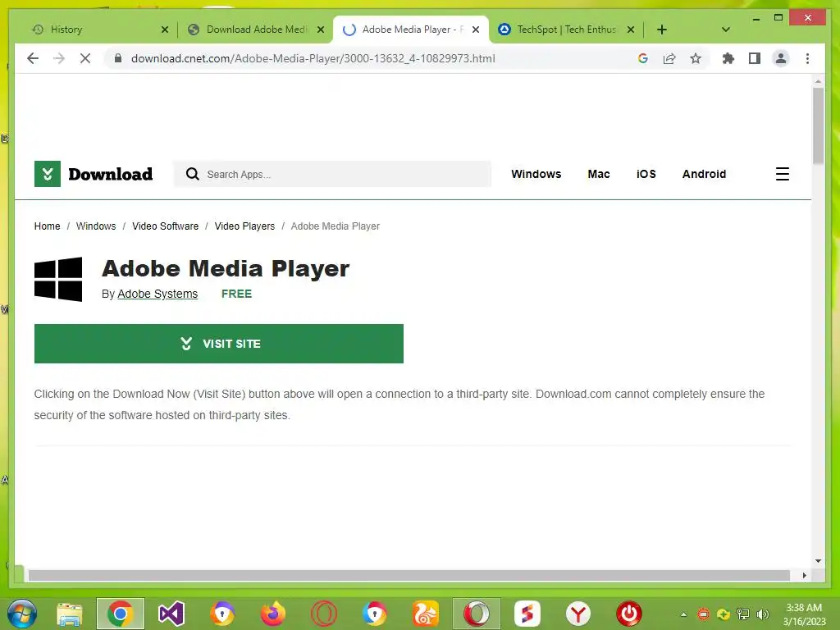Launch Visual Studio from taskbar
The height and width of the screenshot is (630, 840).
pyautogui.click(x=171, y=614)
